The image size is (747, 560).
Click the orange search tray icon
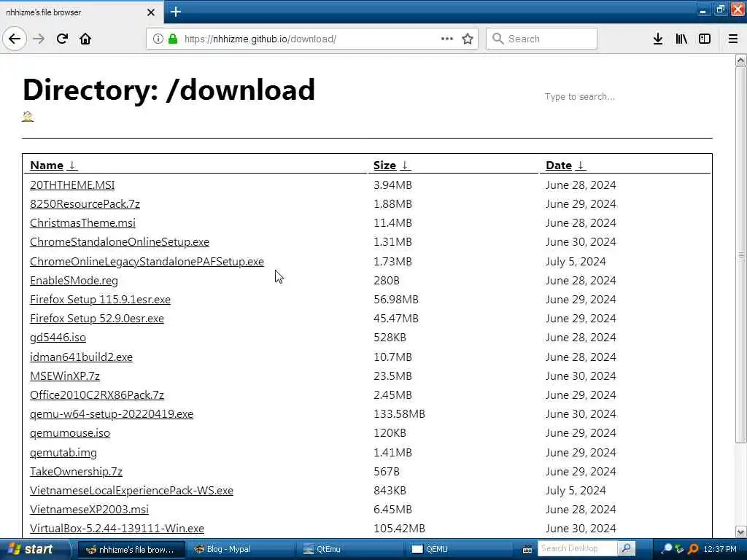[x=693, y=549]
